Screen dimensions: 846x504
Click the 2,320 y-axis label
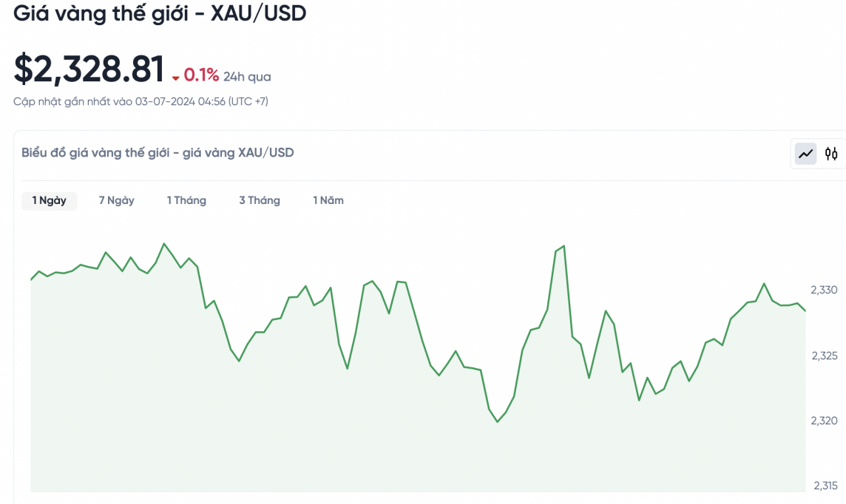824,420
